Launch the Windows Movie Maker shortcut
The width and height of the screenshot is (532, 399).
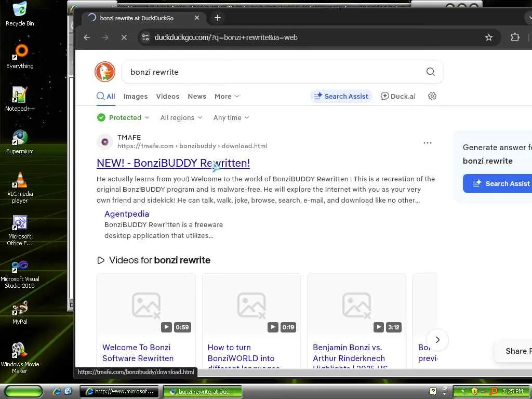click(20, 358)
